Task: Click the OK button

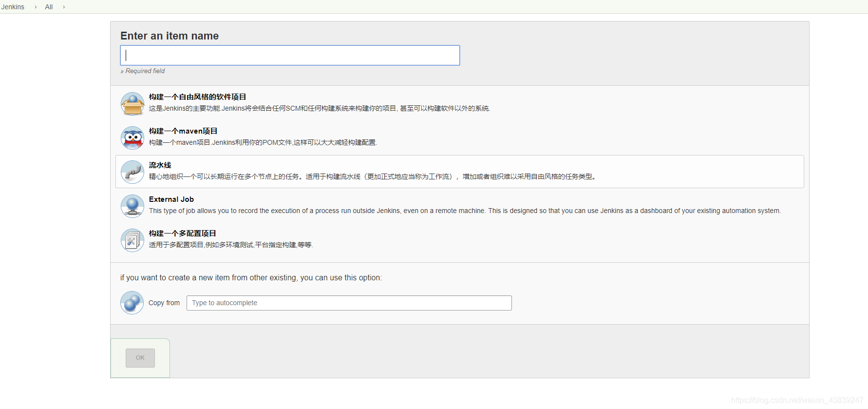Action: tap(140, 358)
